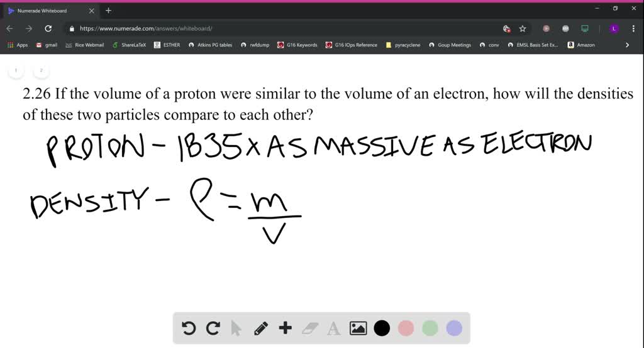
Task: Choose the black pen color
Action: point(382,328)
